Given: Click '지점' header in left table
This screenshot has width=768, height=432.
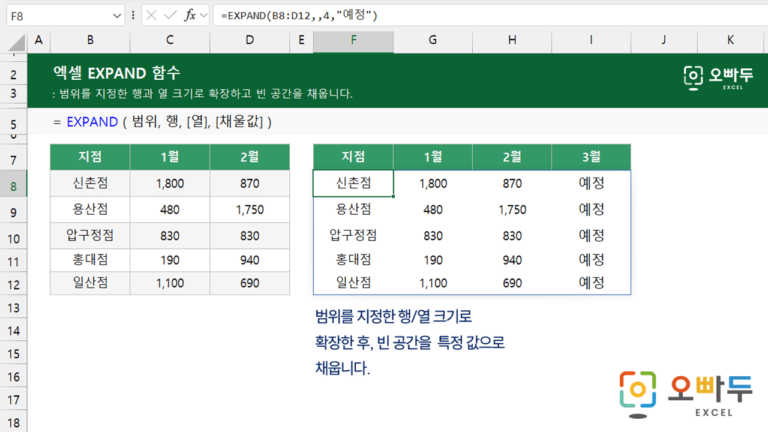Looking at the screenshot, I should point(90,157).
